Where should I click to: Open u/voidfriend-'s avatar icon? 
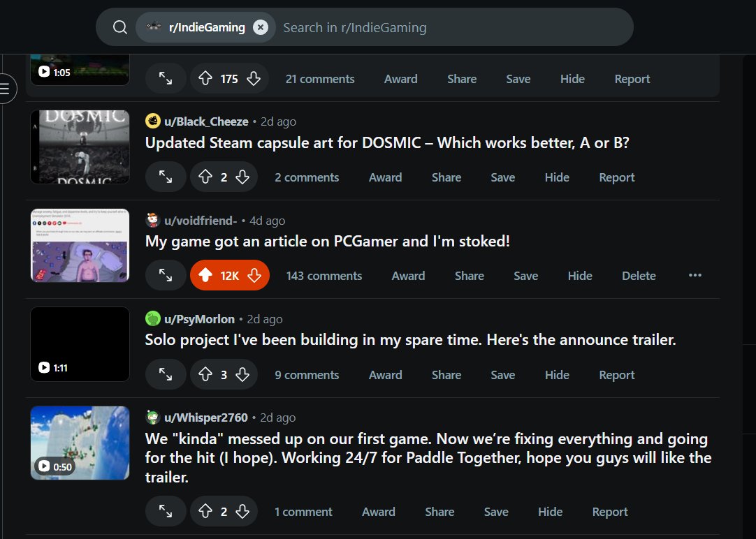[x=153, y=220]
